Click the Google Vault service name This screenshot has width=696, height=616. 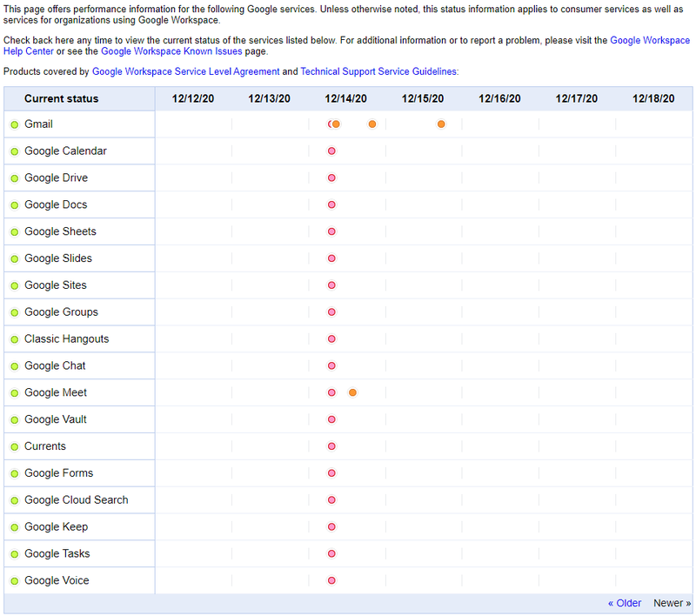point(56,420)
